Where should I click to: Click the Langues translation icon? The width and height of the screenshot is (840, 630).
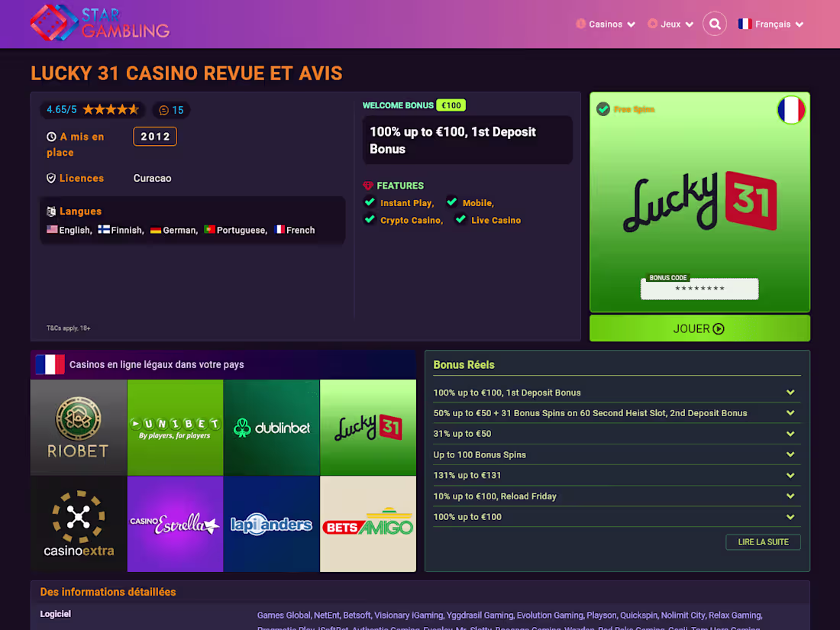(51, 212)
